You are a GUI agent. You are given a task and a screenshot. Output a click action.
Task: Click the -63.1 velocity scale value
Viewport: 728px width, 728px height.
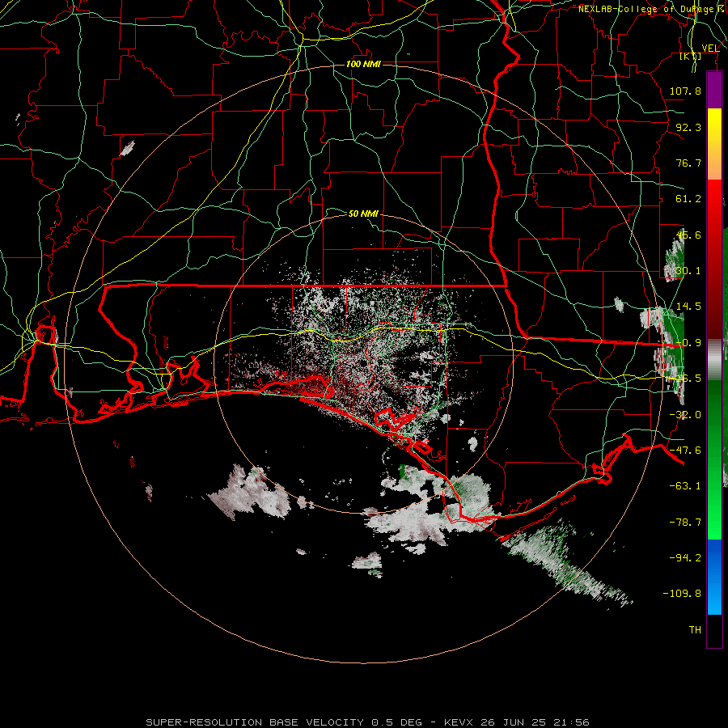(x=685, y=486)
